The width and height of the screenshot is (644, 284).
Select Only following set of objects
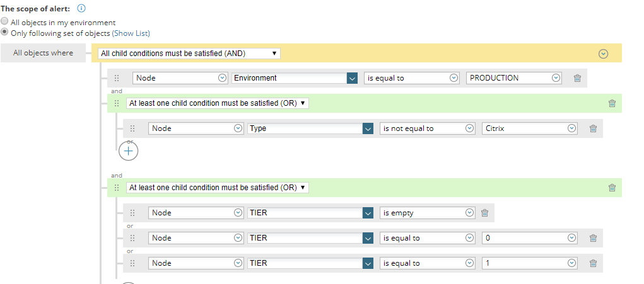pyautogui.click(x=5, y=31)
